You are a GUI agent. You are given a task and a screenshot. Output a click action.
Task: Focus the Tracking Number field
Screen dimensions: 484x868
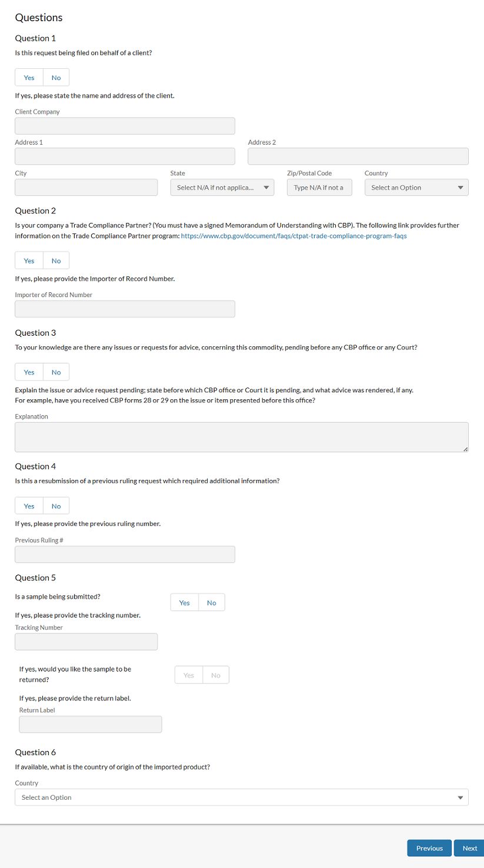[x=86, y=642]
